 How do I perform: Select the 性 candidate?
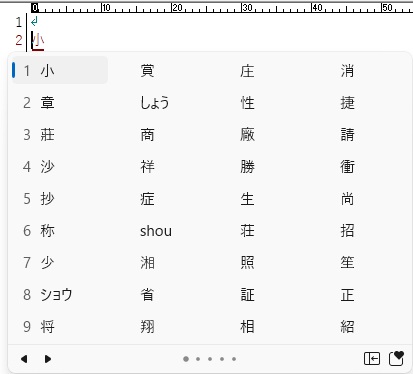pyautogui.click(x=247, y=103)
